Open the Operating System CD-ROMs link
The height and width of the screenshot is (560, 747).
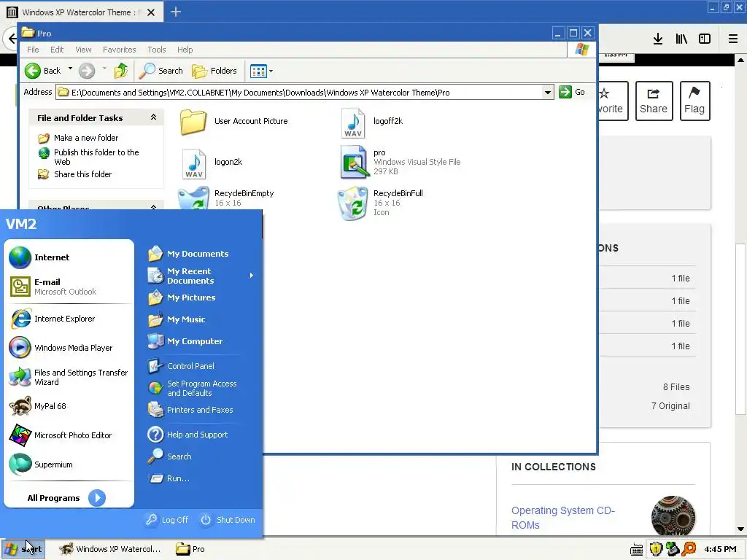(x=562, y=518)
